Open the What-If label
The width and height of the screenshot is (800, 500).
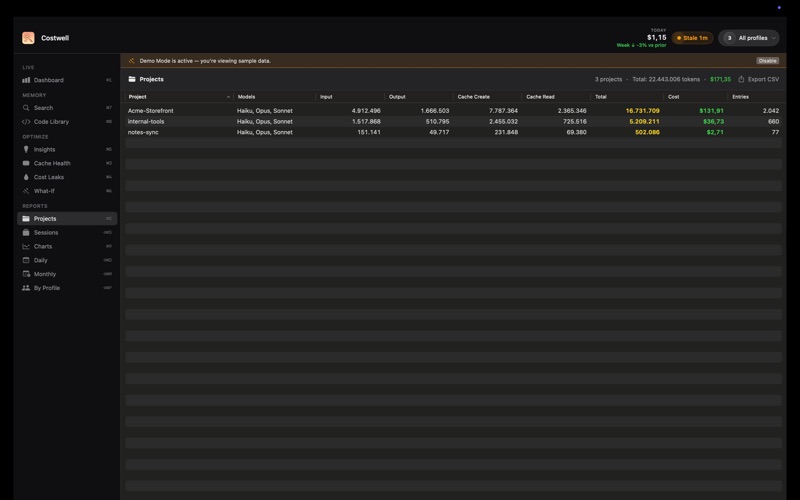coord(44,191)
